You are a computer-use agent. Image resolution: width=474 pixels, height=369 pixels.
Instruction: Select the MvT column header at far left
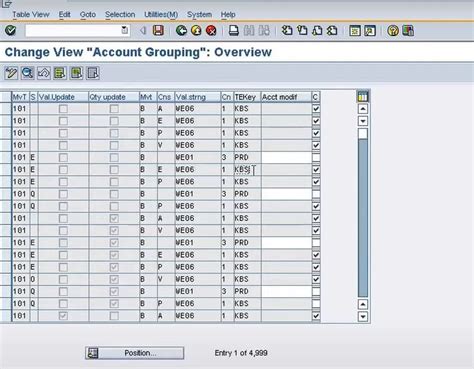tap(21, 97)
